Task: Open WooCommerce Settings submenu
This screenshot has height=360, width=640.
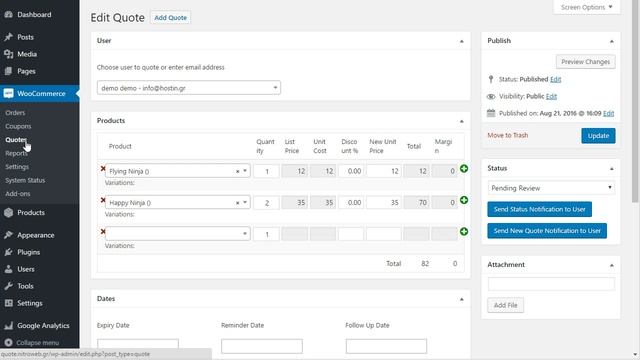Action: coord(17,167)
